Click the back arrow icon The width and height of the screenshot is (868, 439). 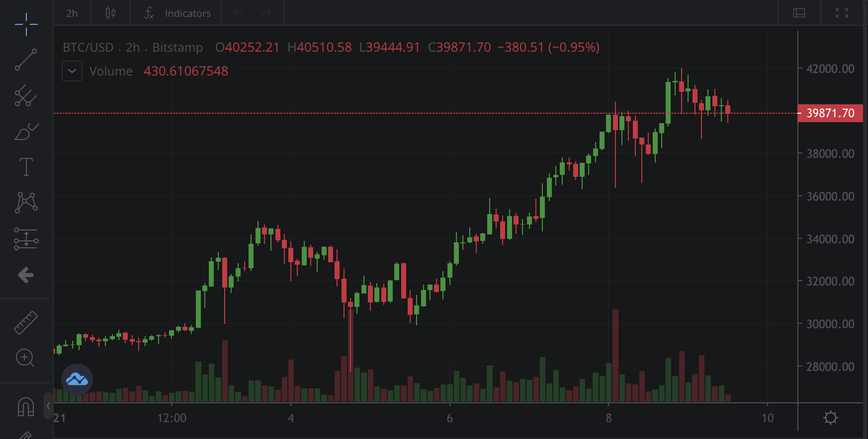point(26,275)
